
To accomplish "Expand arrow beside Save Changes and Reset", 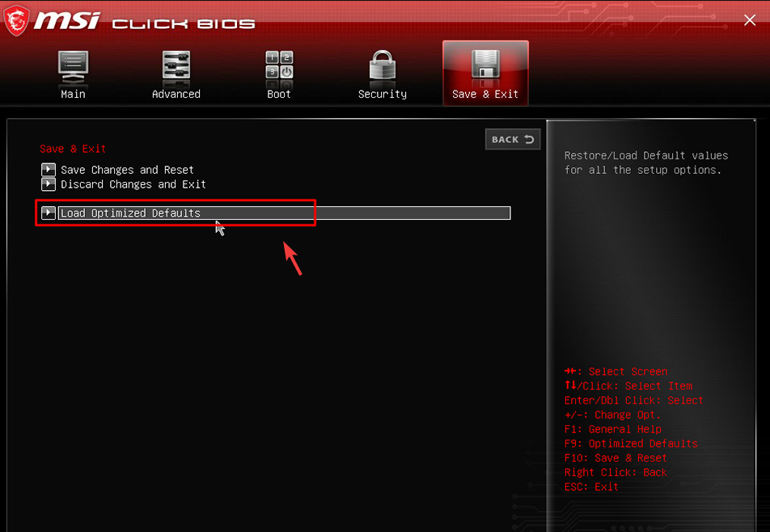I will [x=49, y=170].
